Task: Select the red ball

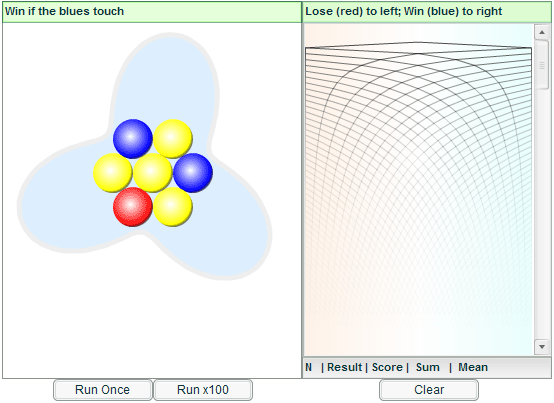Action: (132, 207)
